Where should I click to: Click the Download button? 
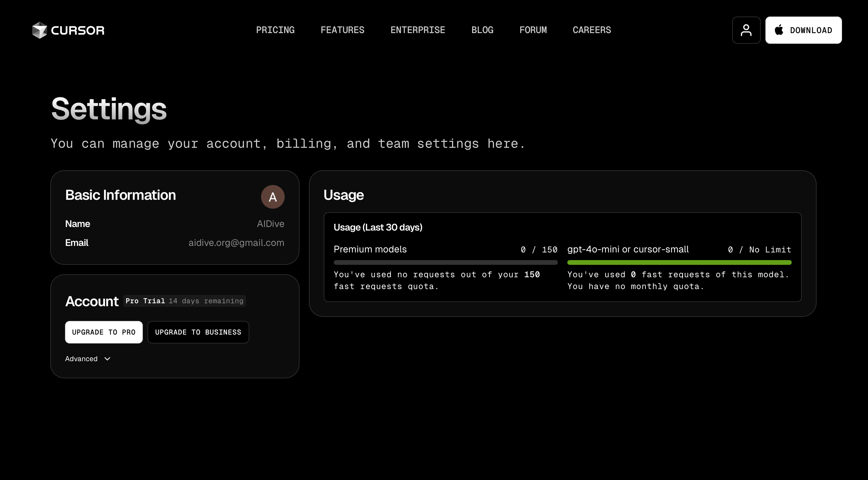pos(803,30)
